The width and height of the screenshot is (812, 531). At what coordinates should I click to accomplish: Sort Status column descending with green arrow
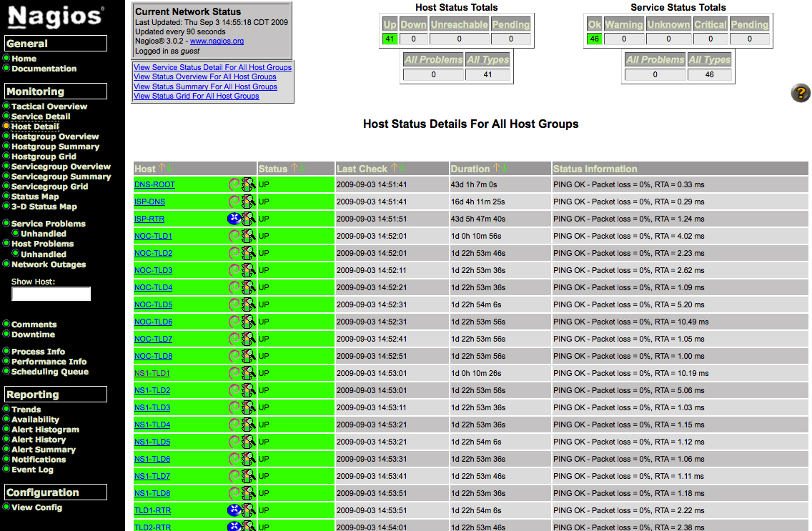click(303, 169)
